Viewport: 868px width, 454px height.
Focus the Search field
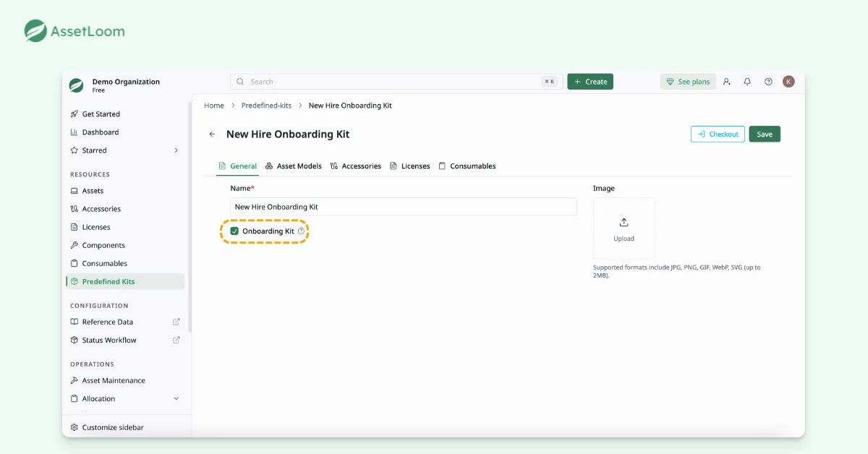[396, 82]
